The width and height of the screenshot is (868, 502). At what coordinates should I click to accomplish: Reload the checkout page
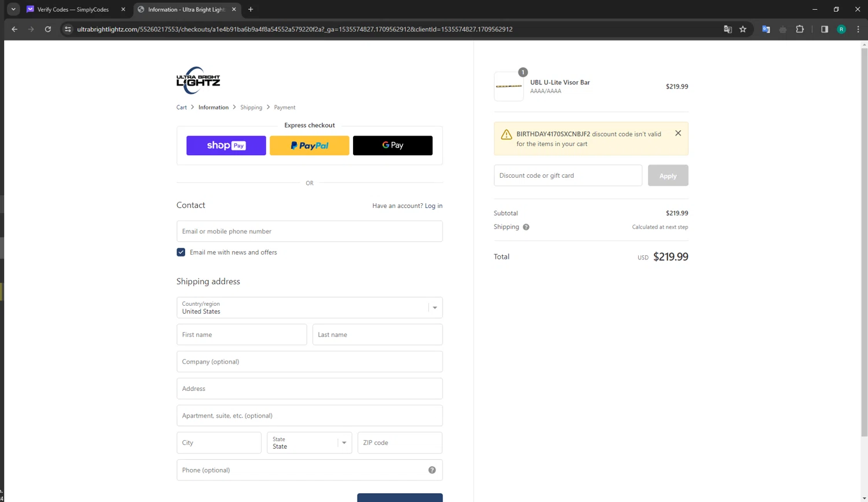click(48, 29)
